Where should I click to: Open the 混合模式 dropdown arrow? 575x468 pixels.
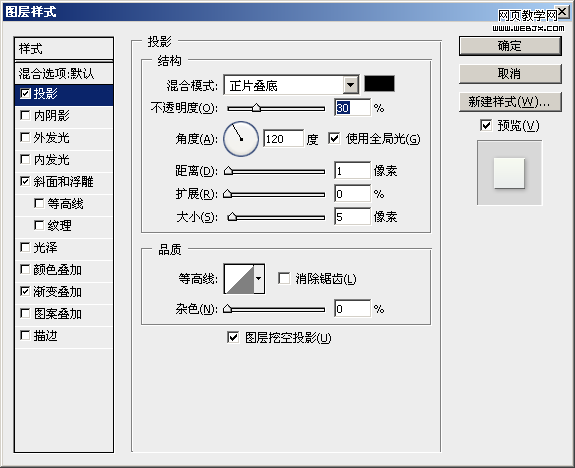(x=351, y=85)
